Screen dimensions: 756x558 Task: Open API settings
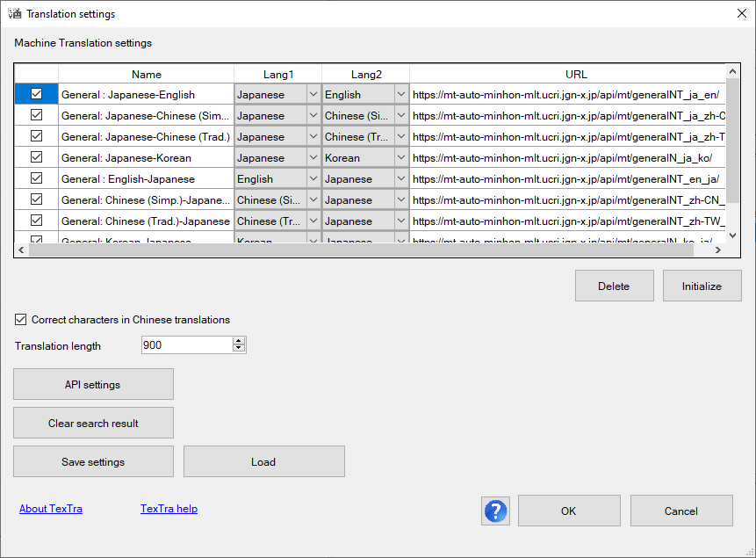tap(93, 384)
